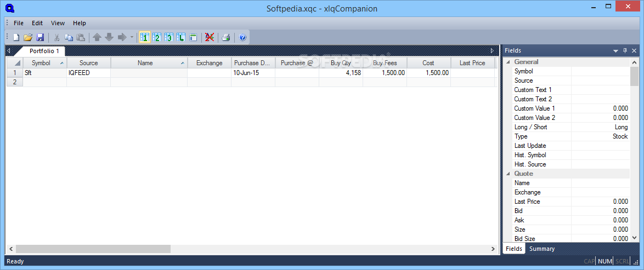This screenshot has height=270, width=644.
Task: Click the Exchange column header
Action: tap(210, 63)
